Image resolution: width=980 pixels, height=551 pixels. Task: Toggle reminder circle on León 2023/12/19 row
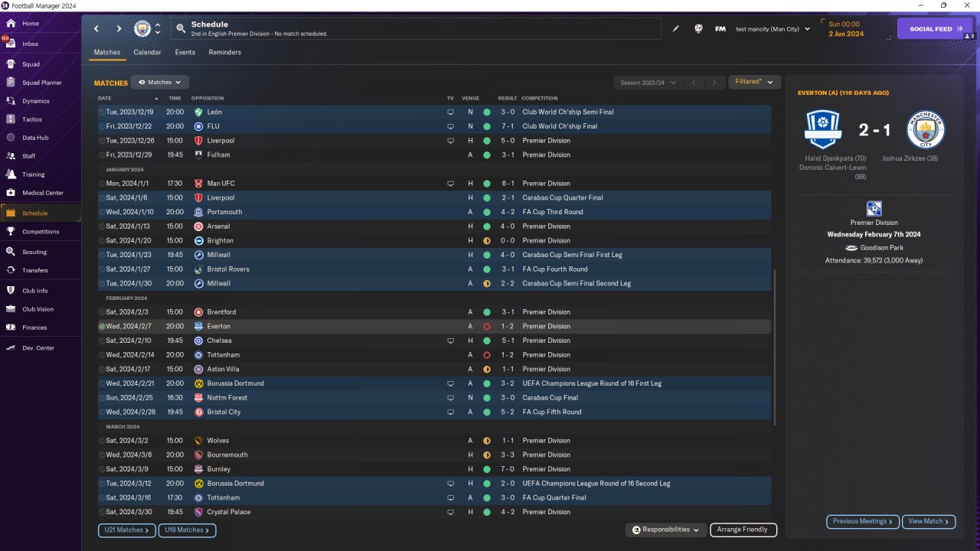tap(102, 112)
